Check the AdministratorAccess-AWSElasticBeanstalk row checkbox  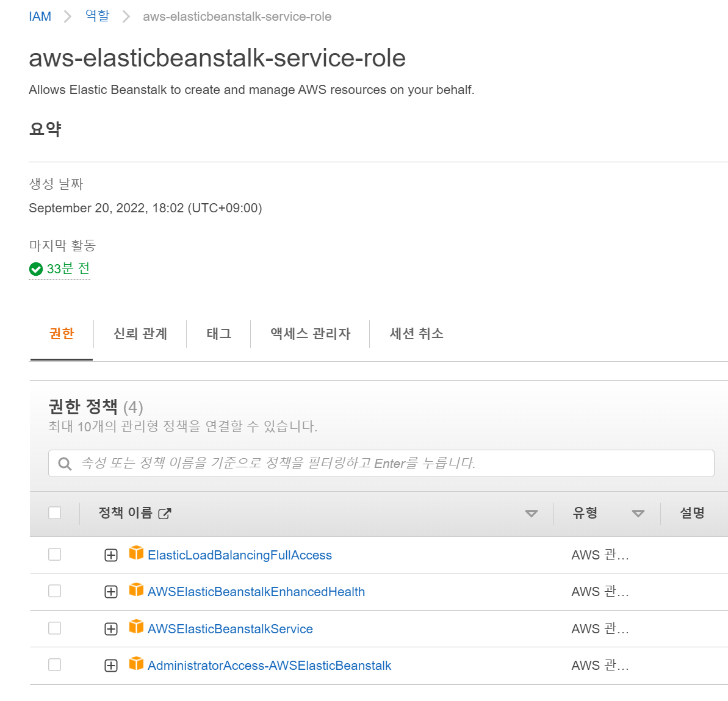pos(55,665)
